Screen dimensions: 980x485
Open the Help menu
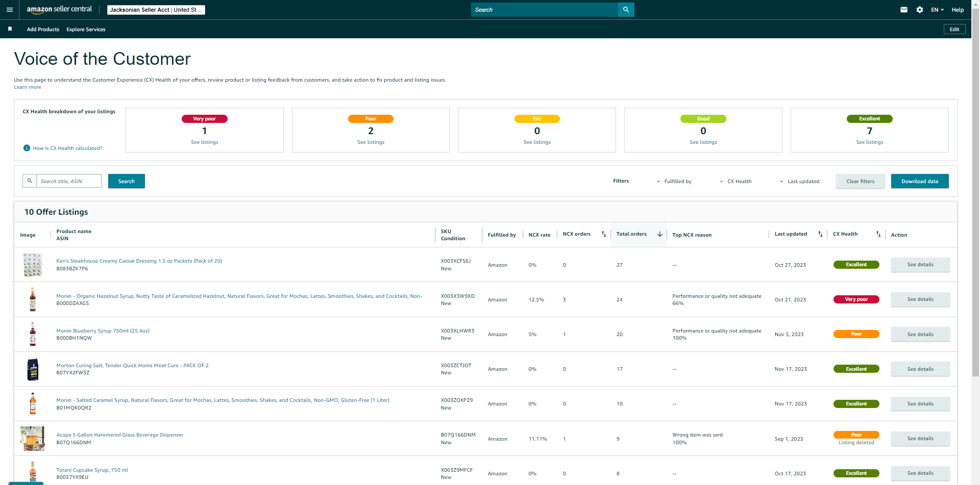(958, 10)
